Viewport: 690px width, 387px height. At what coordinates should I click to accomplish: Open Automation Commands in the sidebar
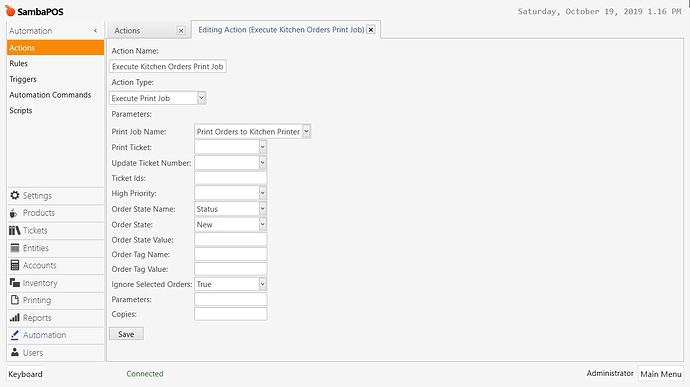point(50,95)
